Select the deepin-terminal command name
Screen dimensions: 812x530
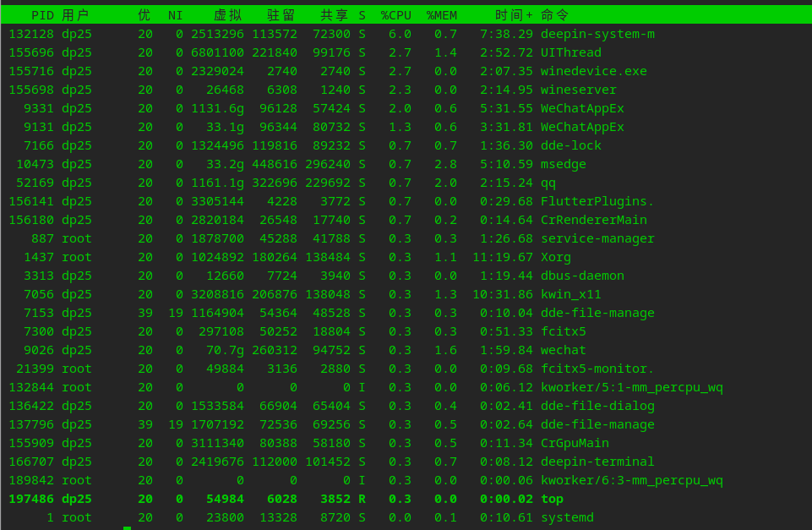[597, 462]
